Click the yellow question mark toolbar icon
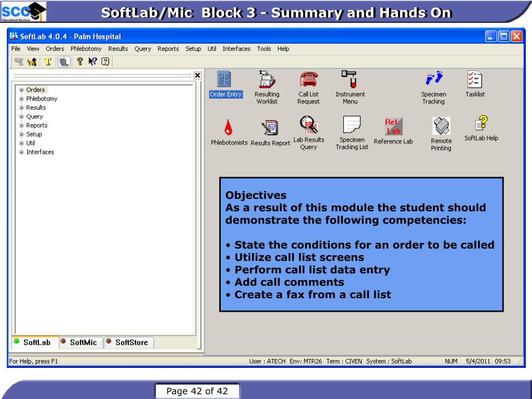Screen dimensions: 532x399 (x=79, y=61)
